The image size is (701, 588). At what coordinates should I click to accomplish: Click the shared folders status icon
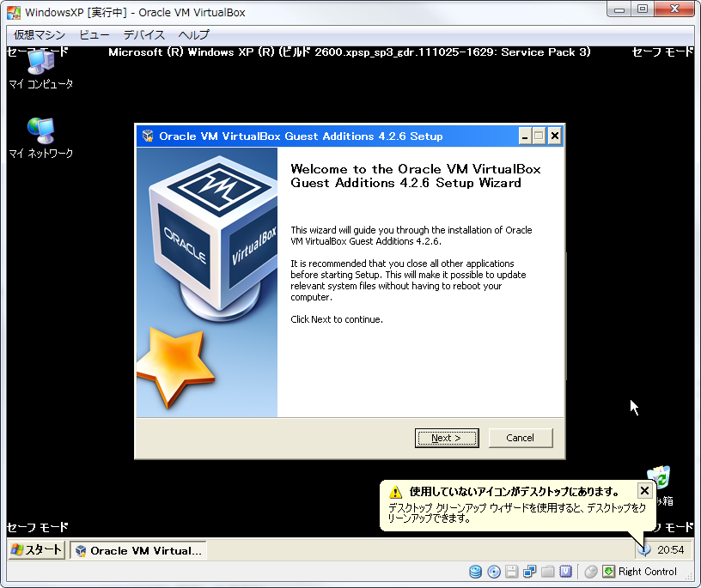pos(547,572)
